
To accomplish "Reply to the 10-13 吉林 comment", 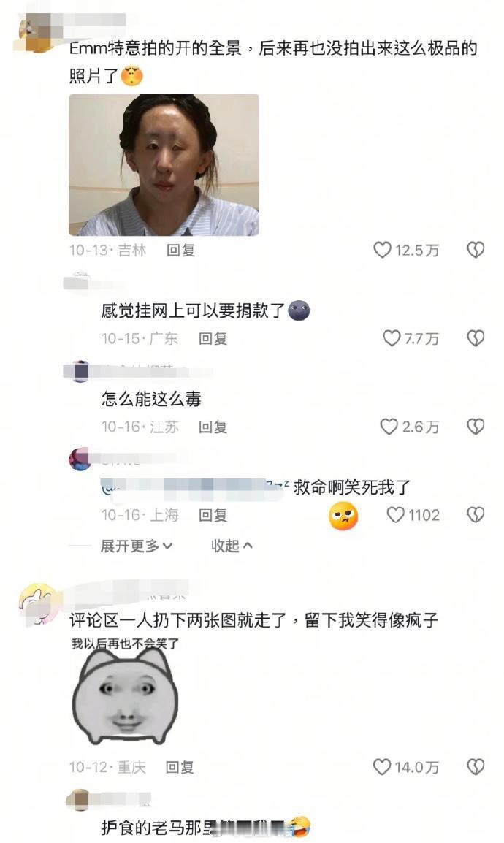I will coord(180,250).
